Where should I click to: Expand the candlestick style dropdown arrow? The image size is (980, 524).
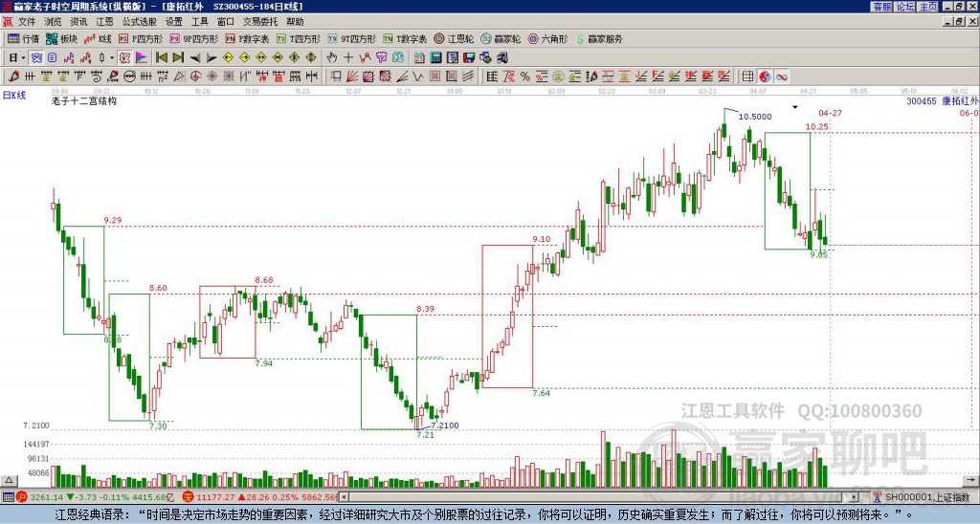pos(112,58)
